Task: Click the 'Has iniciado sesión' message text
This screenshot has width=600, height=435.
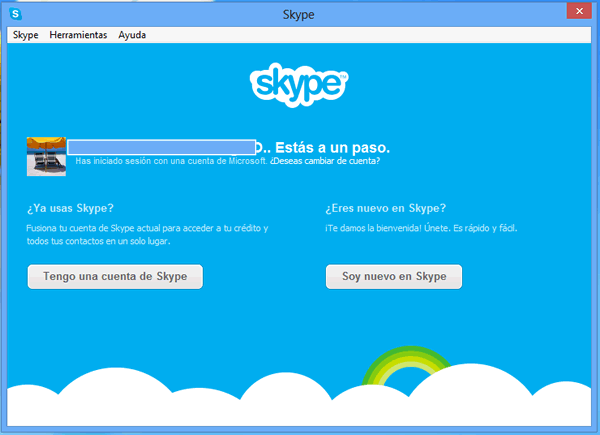Action: click(x=171, y=161)
